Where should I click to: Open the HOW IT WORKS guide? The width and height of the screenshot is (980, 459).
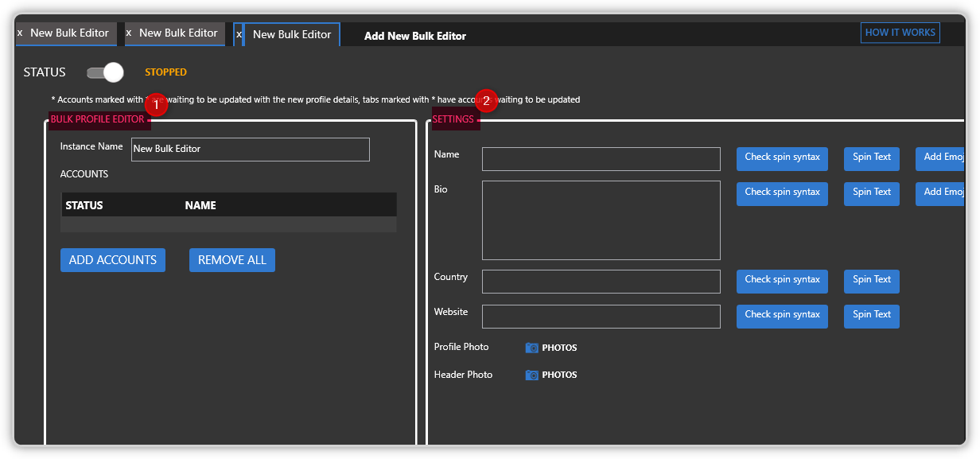click(x=900, y=33)
